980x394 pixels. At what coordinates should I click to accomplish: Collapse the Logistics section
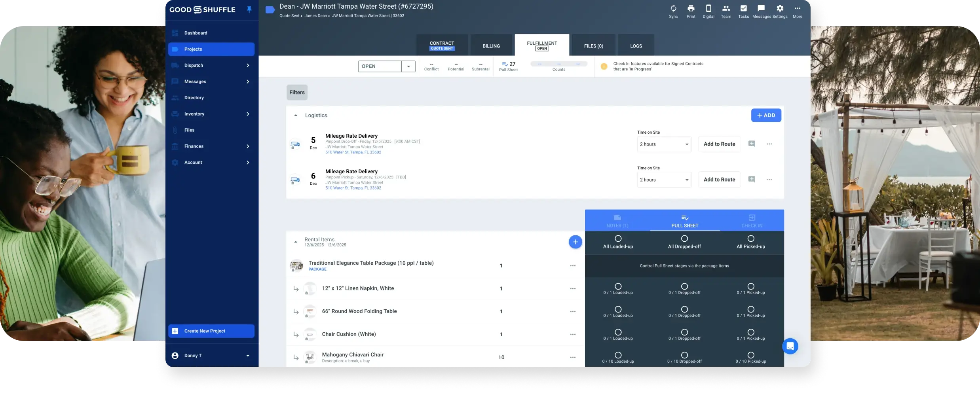296,116
